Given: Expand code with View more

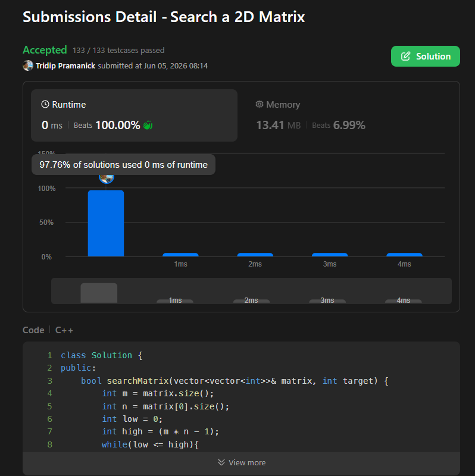Looking at the screenshot, I should point(242,463).
